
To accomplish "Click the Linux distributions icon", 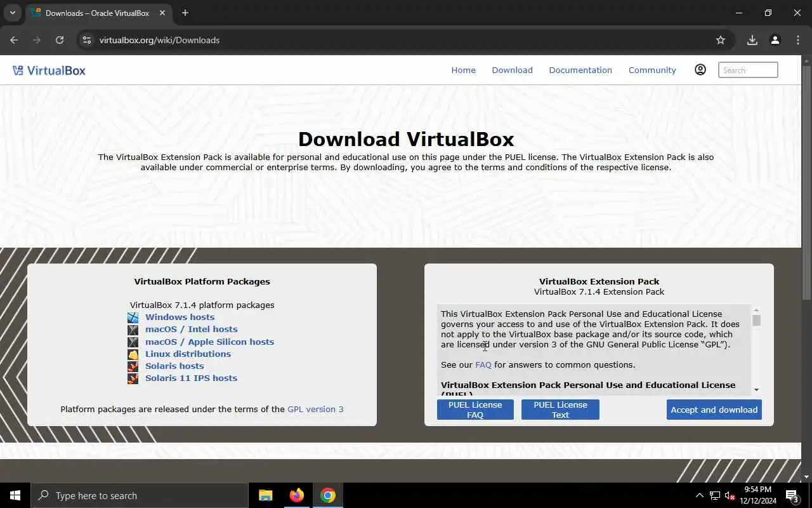I will click(x=133, y=354).
